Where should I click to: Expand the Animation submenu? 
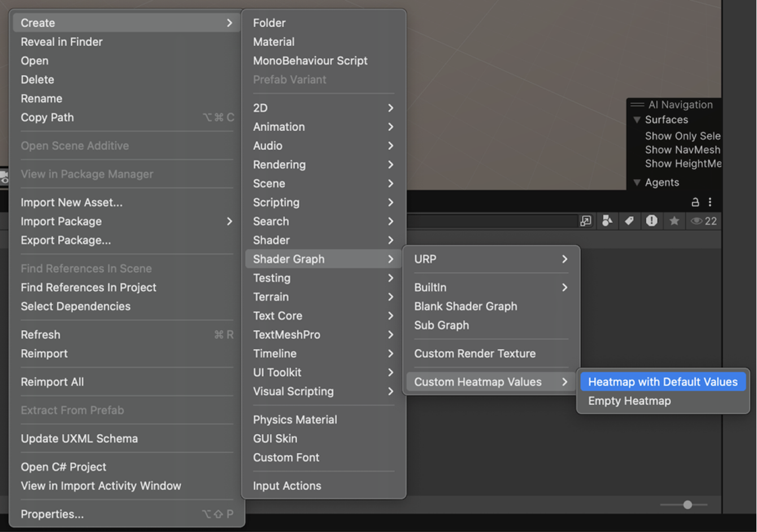click(x=323, y=127)
